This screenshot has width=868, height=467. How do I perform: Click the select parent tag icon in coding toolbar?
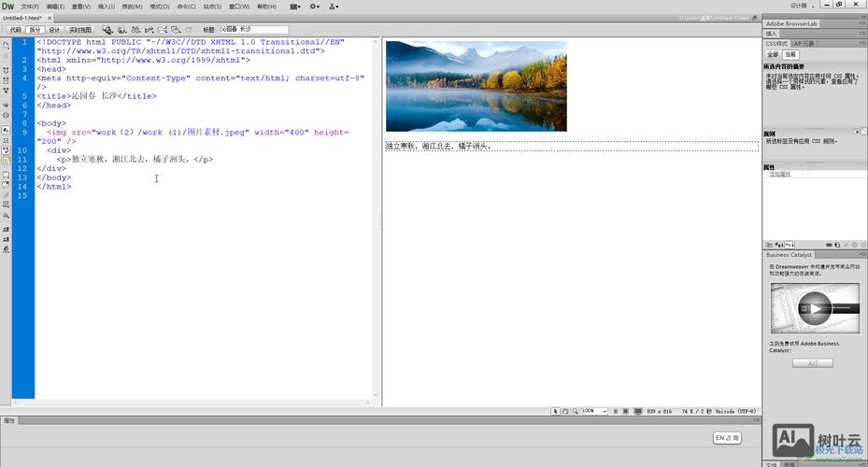pos(7,105)
